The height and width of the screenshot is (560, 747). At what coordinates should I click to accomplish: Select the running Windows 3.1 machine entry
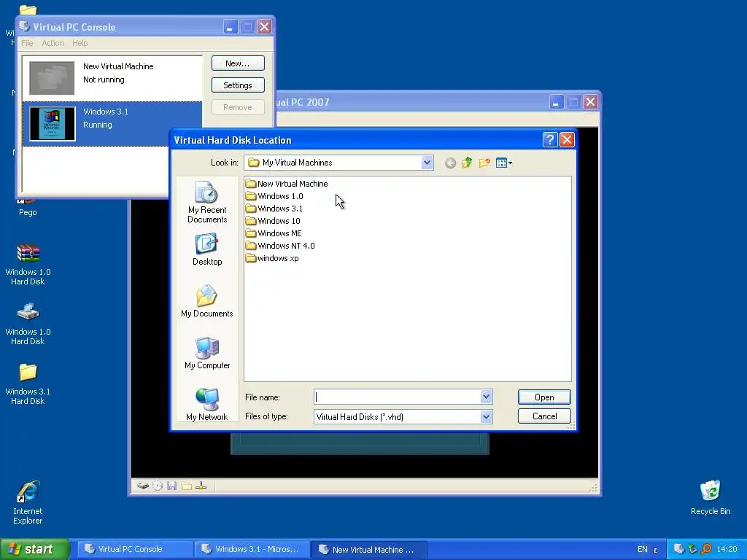click(x=112, y=124)
